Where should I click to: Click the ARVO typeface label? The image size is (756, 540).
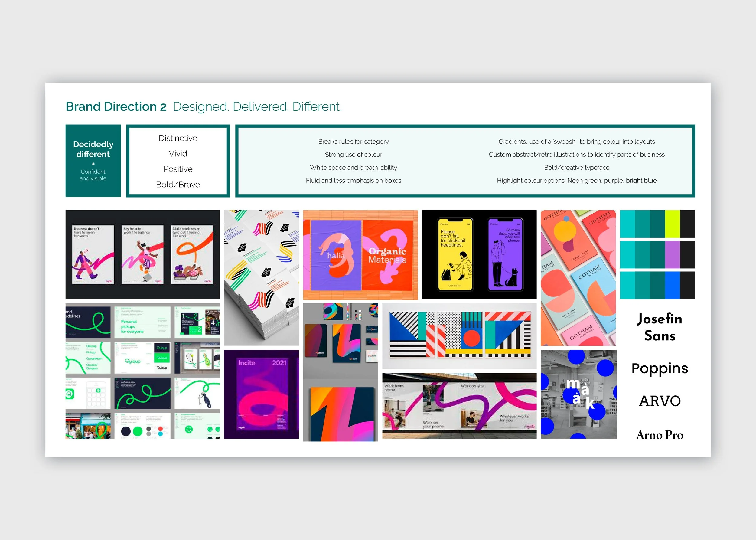coord(660,401)
